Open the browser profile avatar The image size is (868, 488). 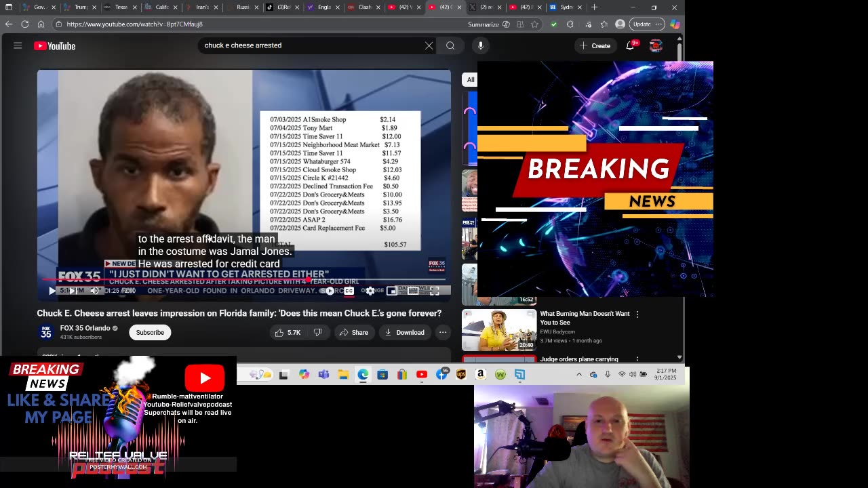(620, 24)
